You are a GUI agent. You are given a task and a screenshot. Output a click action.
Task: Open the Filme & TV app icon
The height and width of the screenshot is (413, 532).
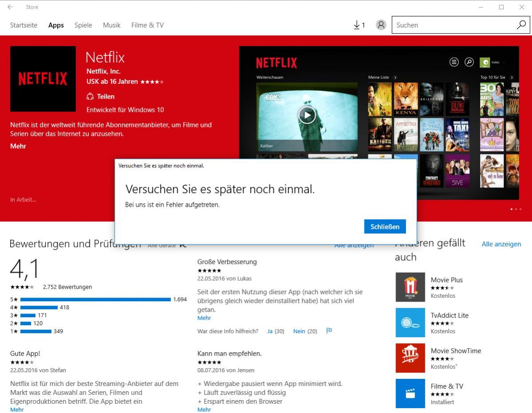410,393
